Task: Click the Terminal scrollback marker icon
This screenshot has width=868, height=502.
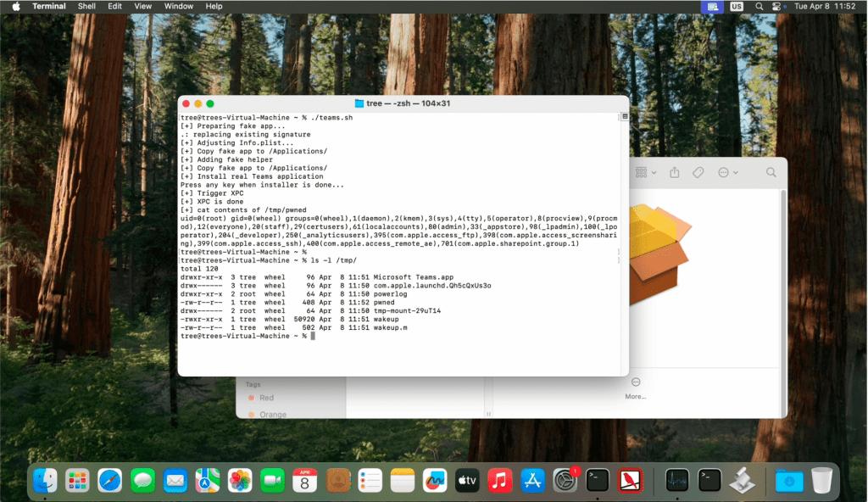Action: click(625, 116)
